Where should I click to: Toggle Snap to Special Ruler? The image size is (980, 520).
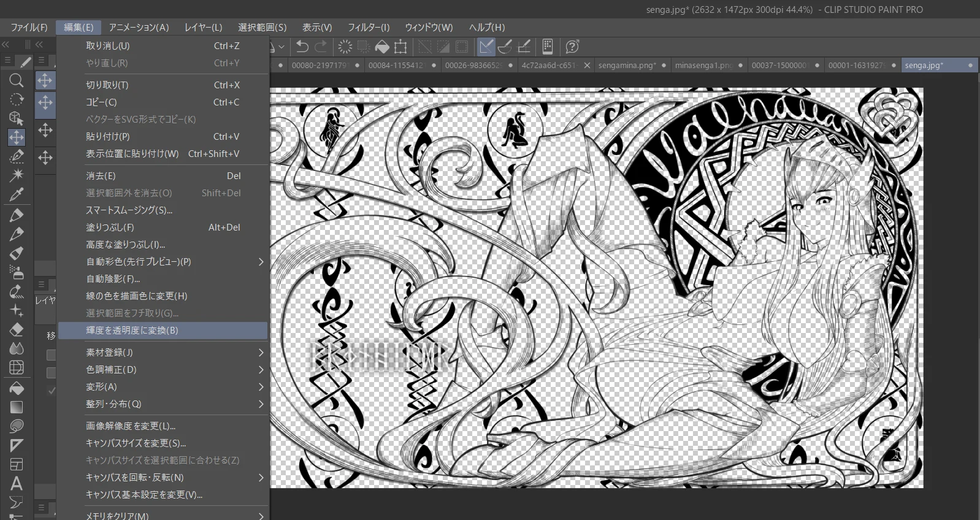click(505, 47)
